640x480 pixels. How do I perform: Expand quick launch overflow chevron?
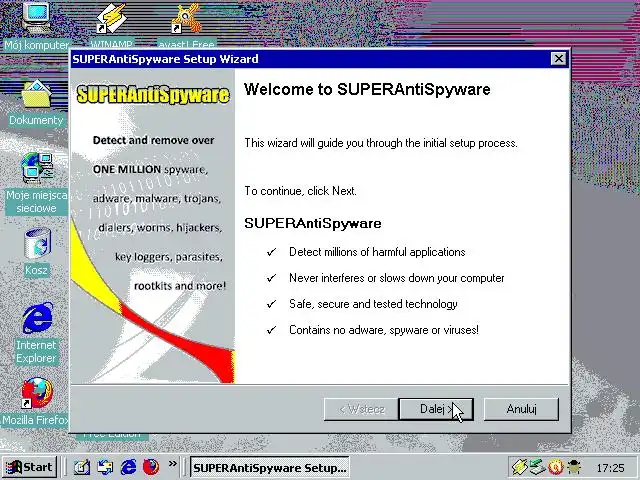tap(173, 464)
